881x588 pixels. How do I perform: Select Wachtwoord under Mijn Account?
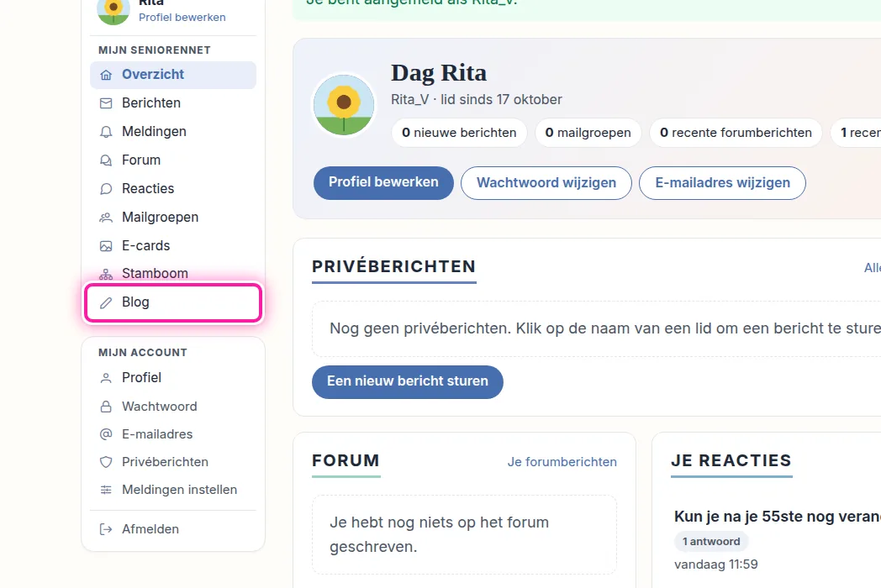(173, 407)
